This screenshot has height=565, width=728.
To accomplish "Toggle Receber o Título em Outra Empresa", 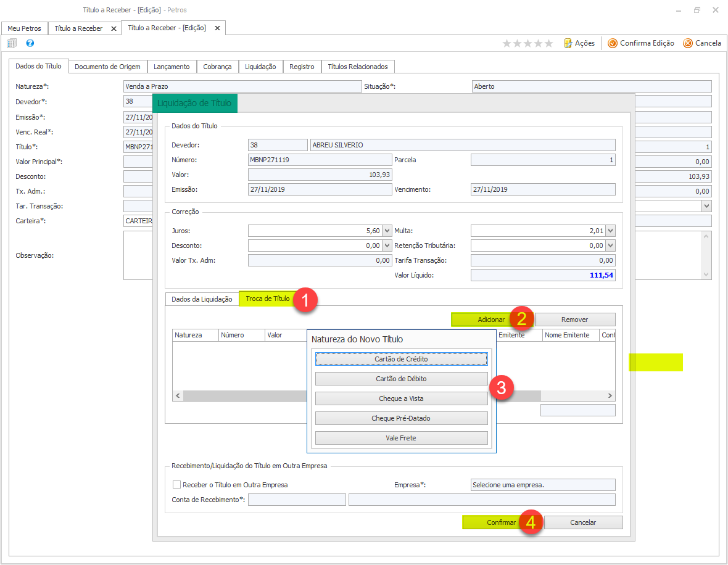I will tap(176, 485).
